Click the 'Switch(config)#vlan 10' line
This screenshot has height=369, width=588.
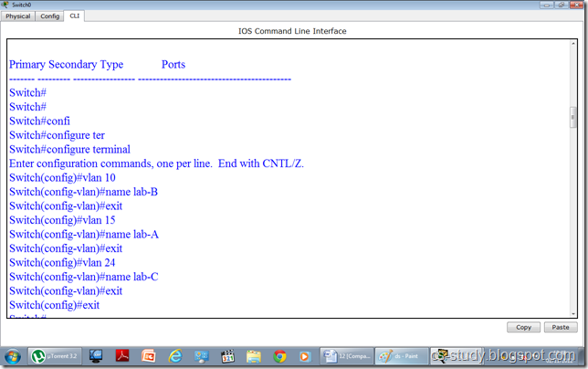pyautogui.click(x=62, y=177)
